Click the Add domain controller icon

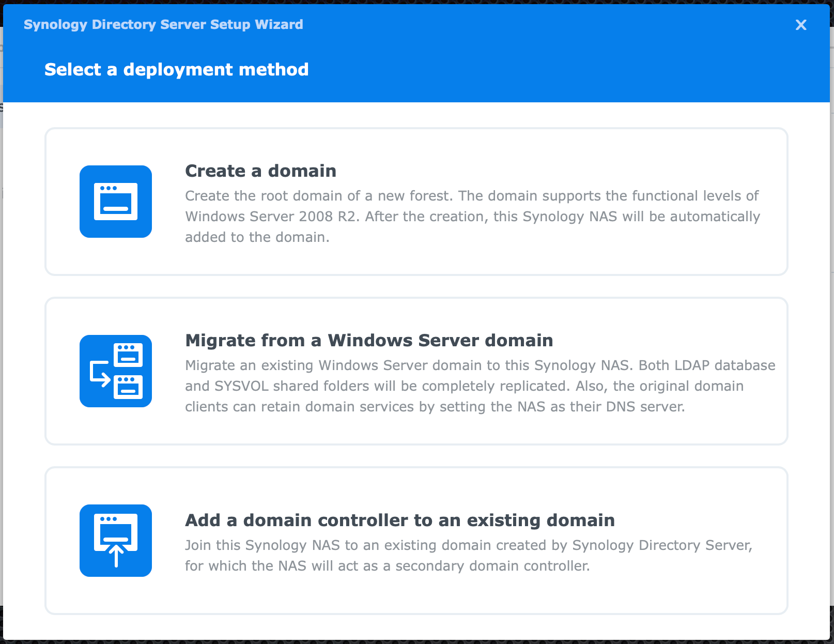(x=116, y=541)
